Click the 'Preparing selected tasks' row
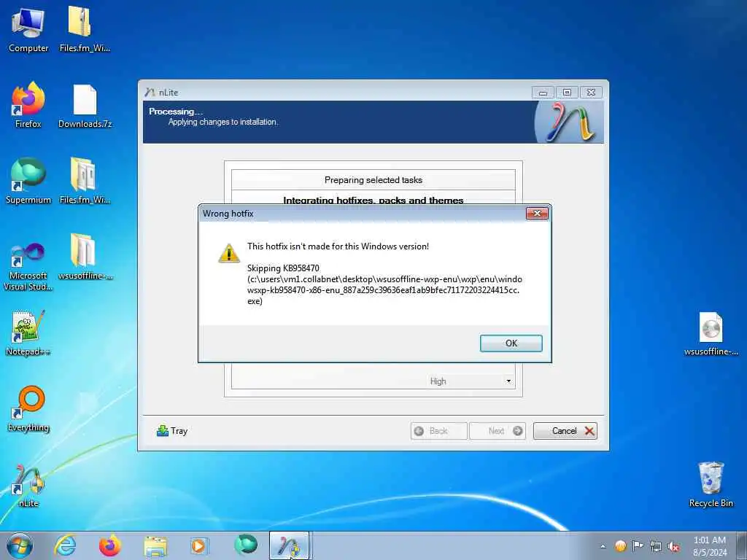This screenshot has height=560, width=747. point(373,180)
